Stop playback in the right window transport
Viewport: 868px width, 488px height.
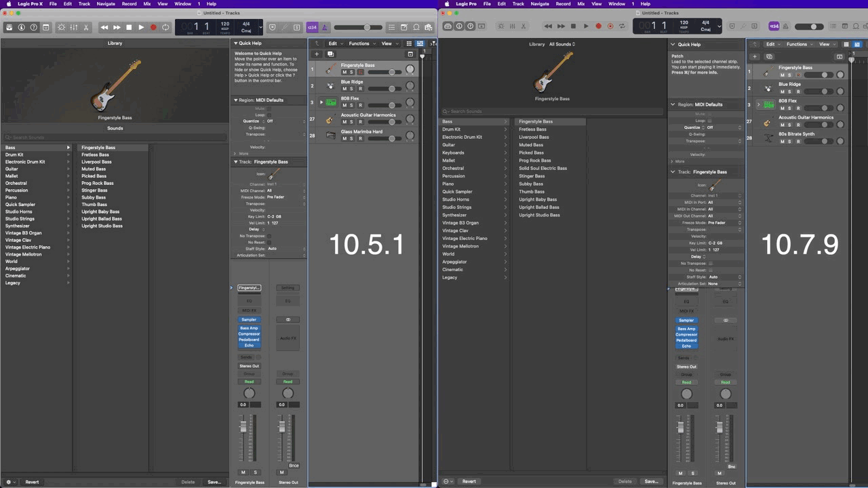pyautogui.click(x=573, y=26)
